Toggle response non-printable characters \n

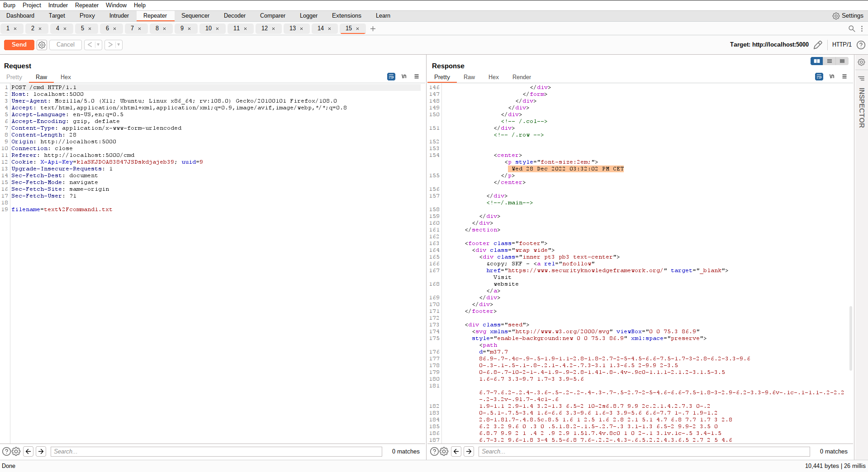point(832,77)
